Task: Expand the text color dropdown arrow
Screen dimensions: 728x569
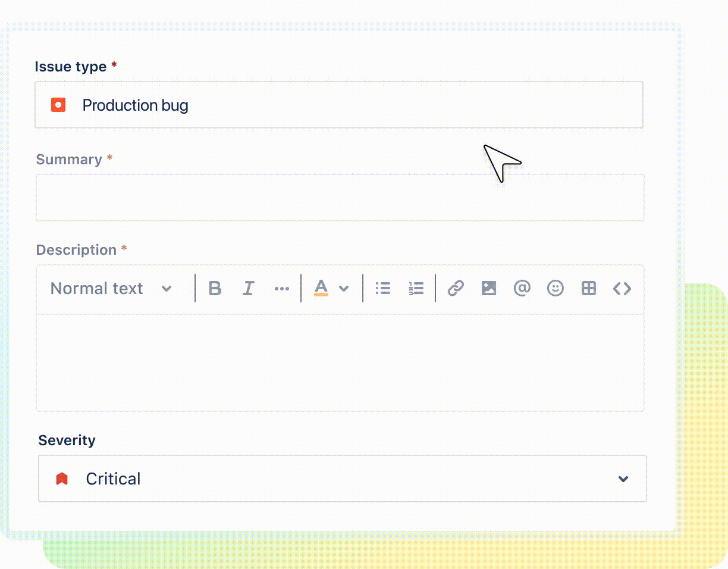Action: 344,289
